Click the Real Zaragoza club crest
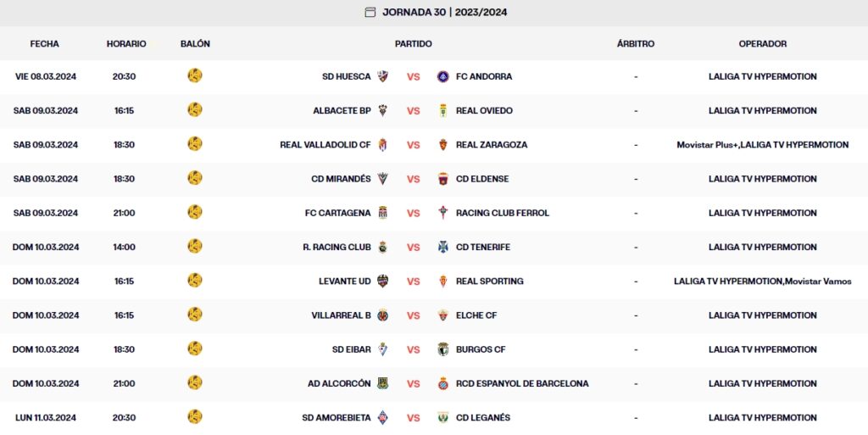The width and height of the screenshot is (868, 435). tap(442, 145)
